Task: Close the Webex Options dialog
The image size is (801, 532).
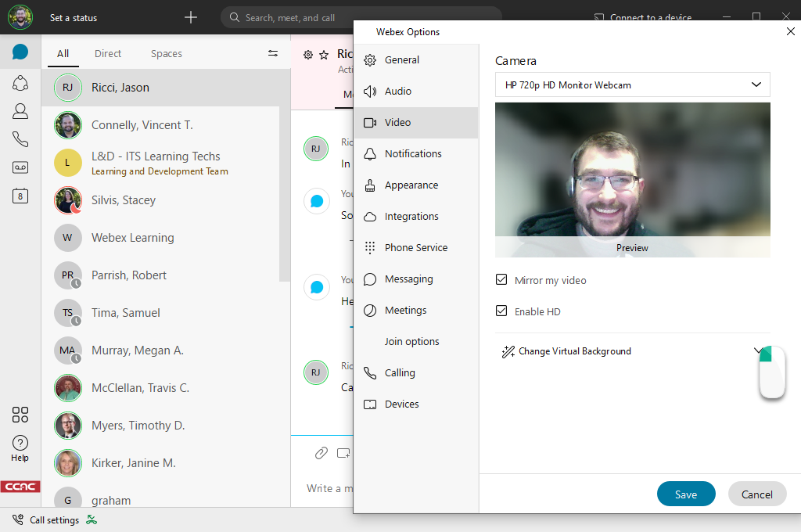Action: 790,31
